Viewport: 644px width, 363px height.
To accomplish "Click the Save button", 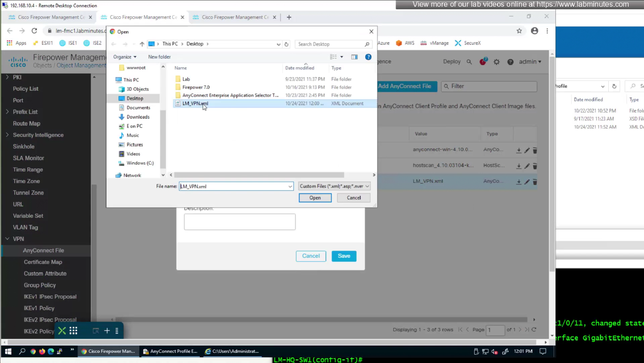I will 344,256.
